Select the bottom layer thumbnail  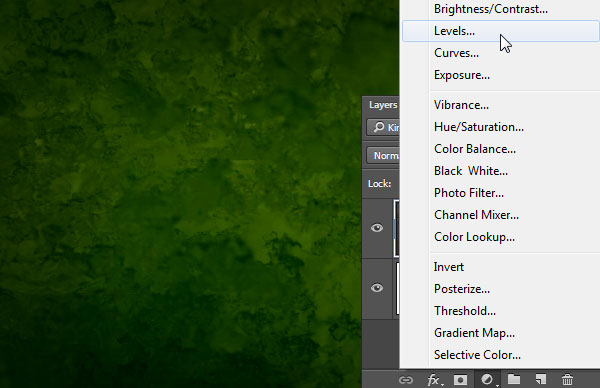pyautogui.click(x=397, y=288)
